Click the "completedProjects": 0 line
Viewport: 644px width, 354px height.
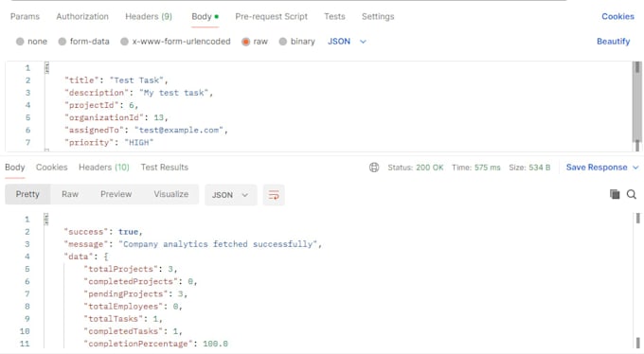click(140, 281)
